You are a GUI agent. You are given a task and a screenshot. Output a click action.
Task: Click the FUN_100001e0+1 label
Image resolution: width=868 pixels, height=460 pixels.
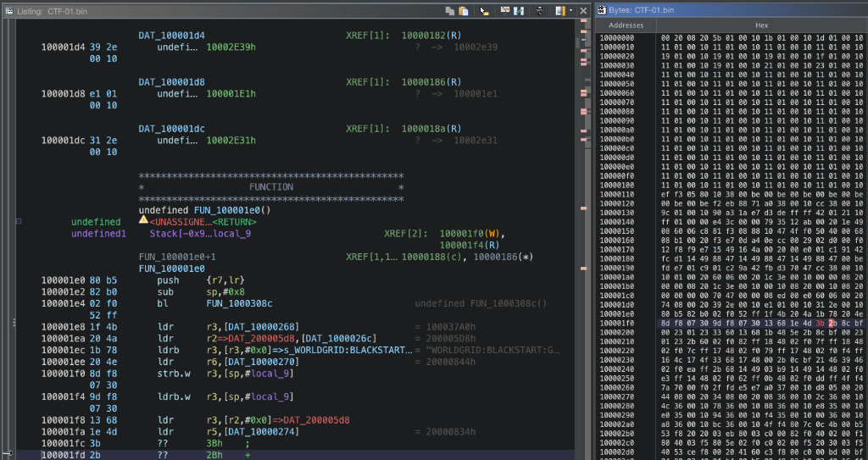(177, 257)
